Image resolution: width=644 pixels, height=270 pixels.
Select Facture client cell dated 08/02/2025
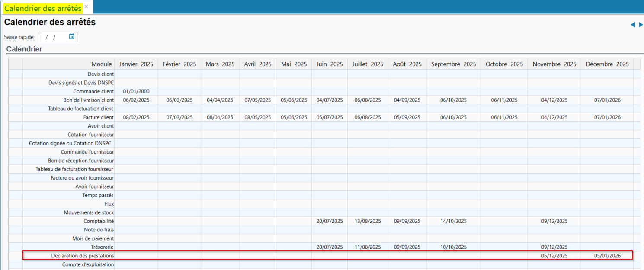coord(136,117)
